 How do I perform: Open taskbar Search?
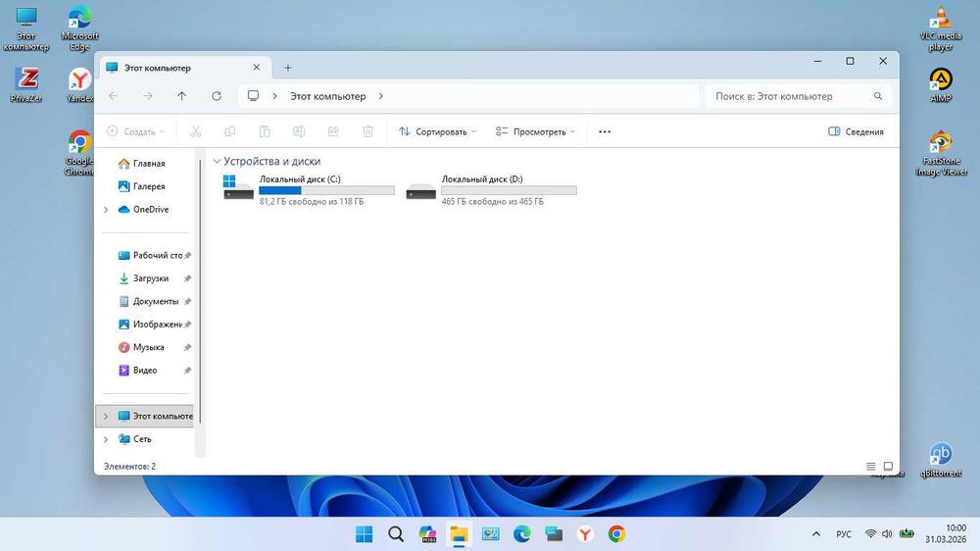click(396, 534)
